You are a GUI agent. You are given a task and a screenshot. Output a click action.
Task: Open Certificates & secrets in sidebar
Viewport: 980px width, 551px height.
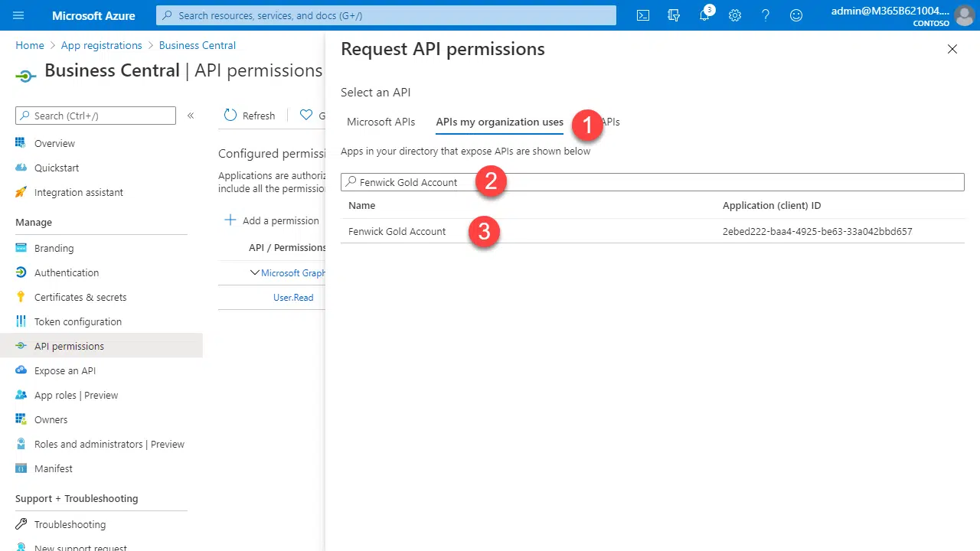[x=80, y=297]
